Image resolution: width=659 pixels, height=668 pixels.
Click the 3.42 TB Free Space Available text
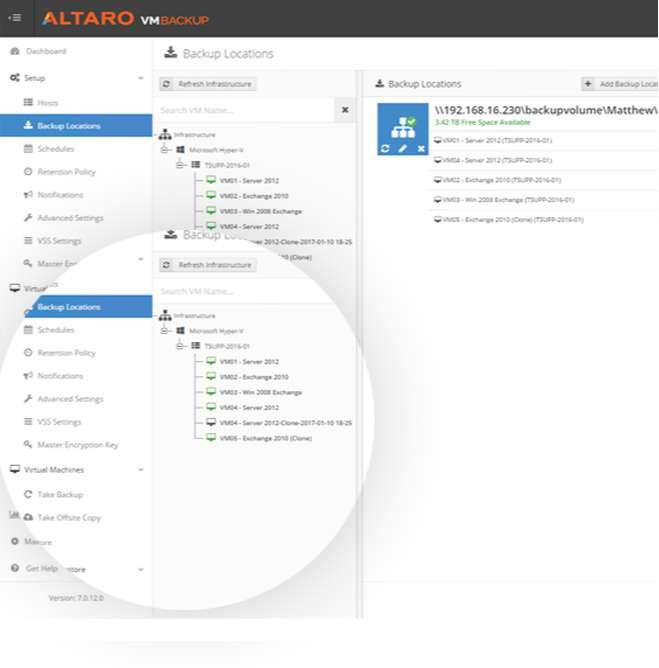click(482, 122)
